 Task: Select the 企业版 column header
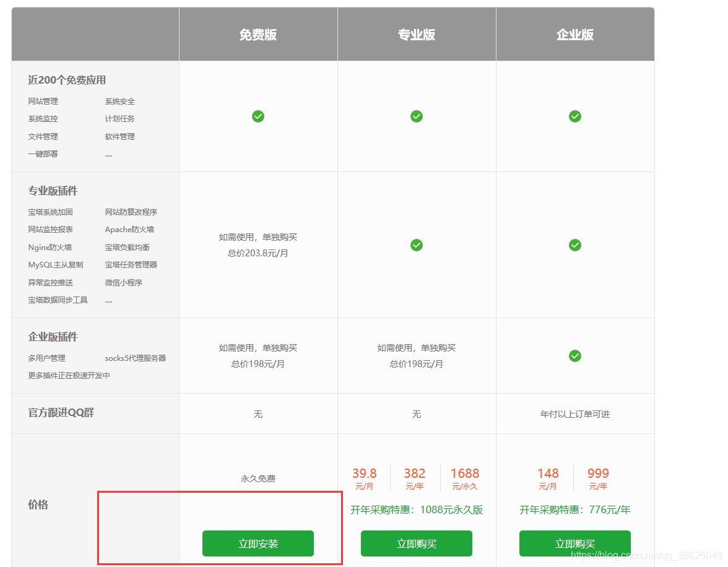(574, 35)
